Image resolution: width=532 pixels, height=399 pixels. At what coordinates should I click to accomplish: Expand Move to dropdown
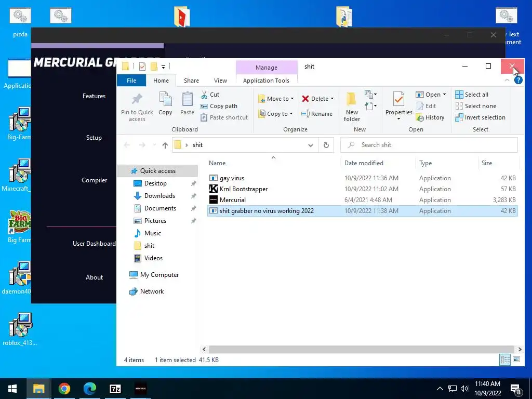click(292, 99)
